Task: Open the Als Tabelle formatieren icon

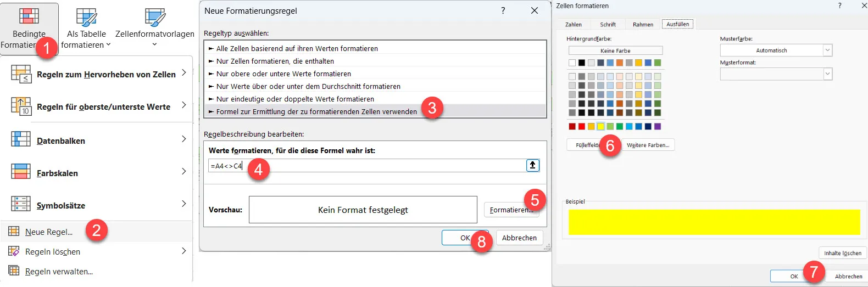Action: [x=86, y=18]
